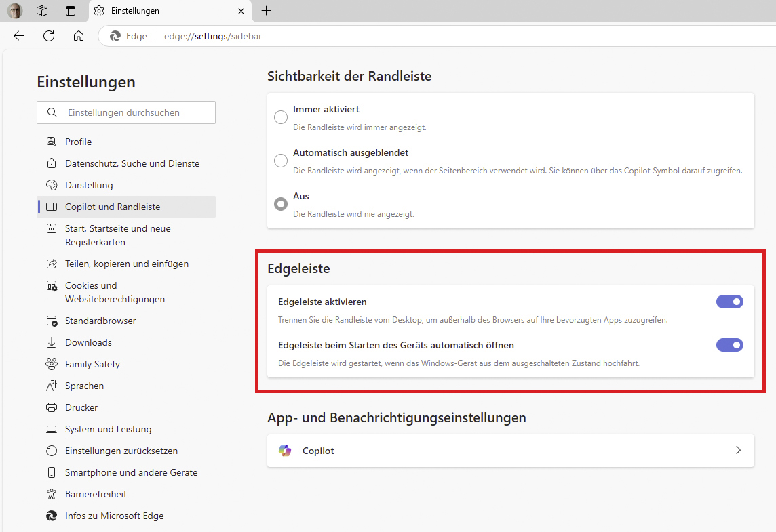Go to 'System und Leistung' section
The width and height of the screenshot is (776, 532).
[x=108, y=429]
